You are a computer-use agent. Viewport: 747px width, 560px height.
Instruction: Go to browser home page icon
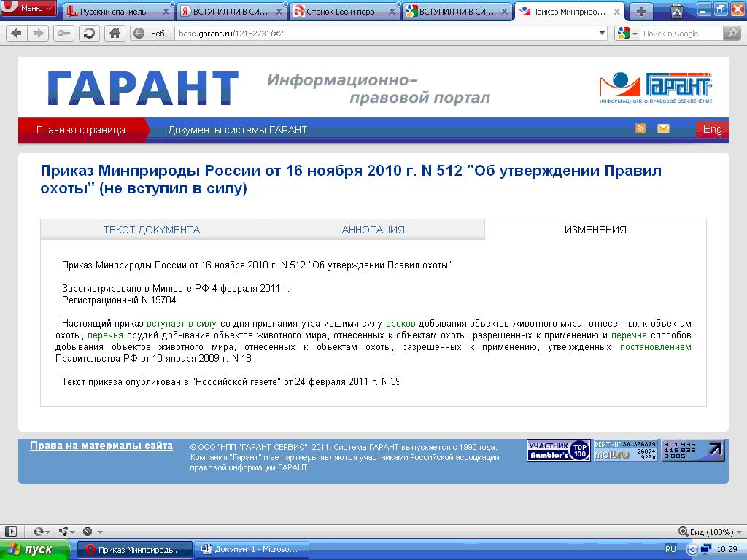(x=114, y=34)
